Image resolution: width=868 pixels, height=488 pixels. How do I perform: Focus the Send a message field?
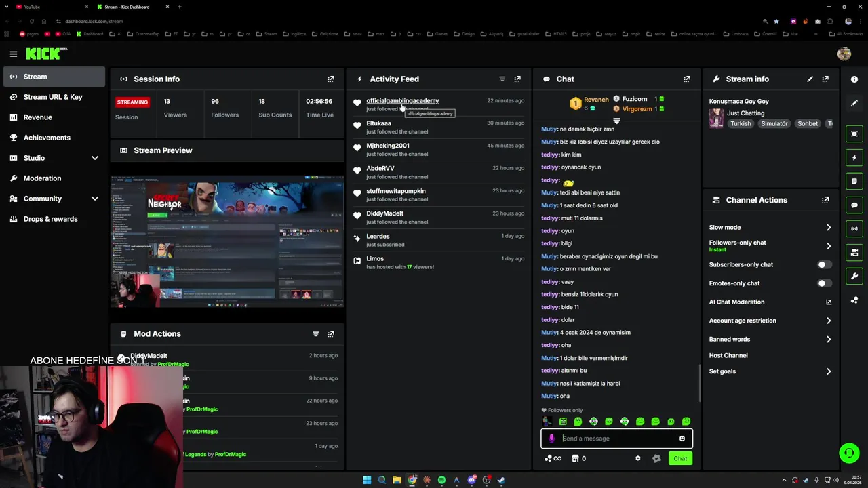(x=616, y=439)
